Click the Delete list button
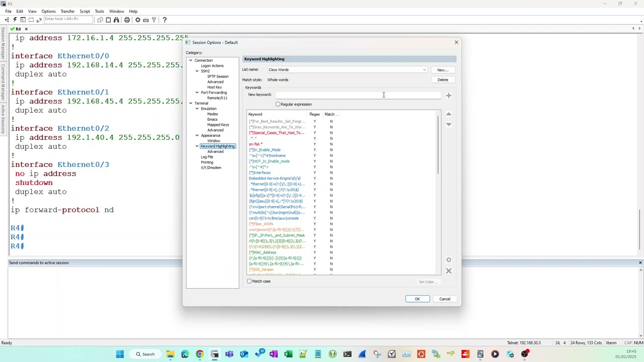Screen dimensions: 644x362 pos(443,80)
